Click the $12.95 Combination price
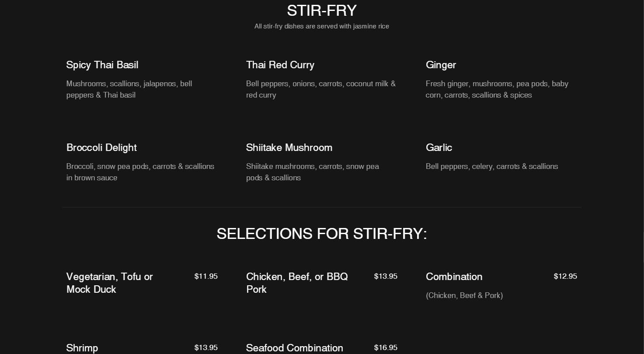The image size is (644, 354). (x=565, y=276)
